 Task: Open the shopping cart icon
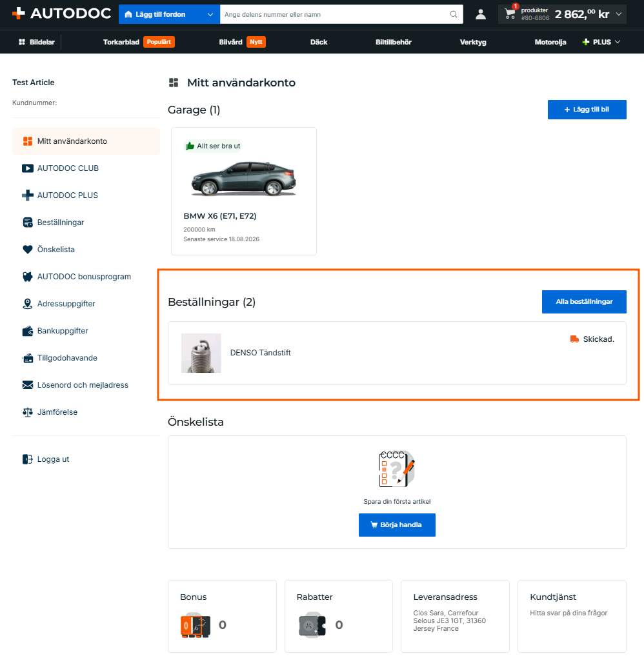pyautogui.click(x=510, y=14)
